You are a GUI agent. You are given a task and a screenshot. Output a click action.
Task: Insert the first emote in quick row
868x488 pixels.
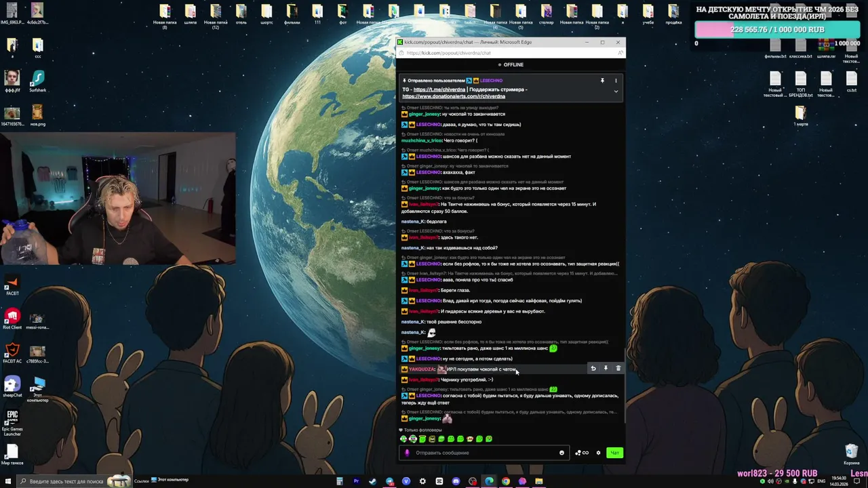[x=403, y=439]
